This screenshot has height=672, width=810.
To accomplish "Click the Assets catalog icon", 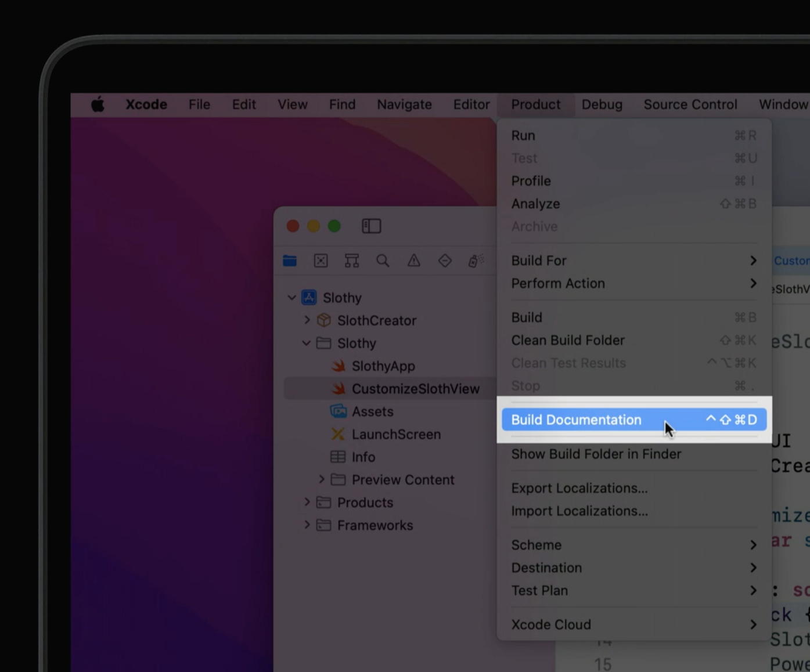I will 339,411.
